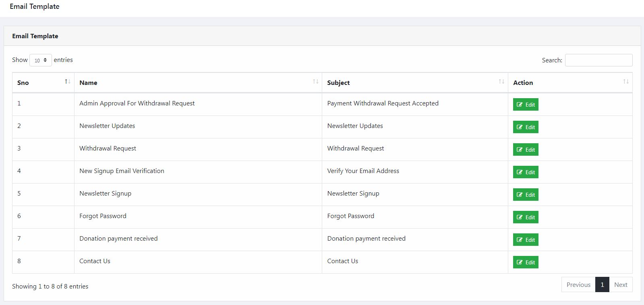The height and width of the screenshot is (305, 644).
Task: Edit the Contact Us email template
Action: click(526, 262)
